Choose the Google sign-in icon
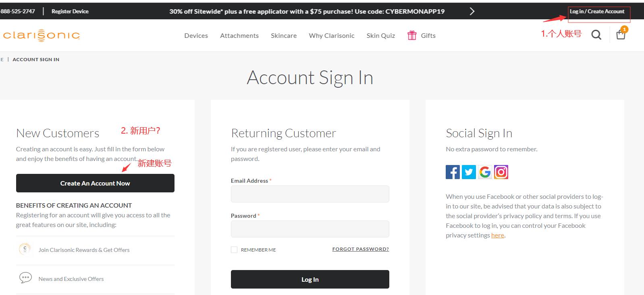 pos(485,172)
